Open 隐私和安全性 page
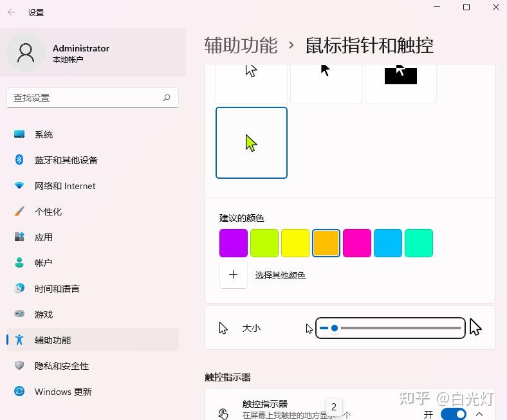This screenshot has width=507, height=420. 61,366
